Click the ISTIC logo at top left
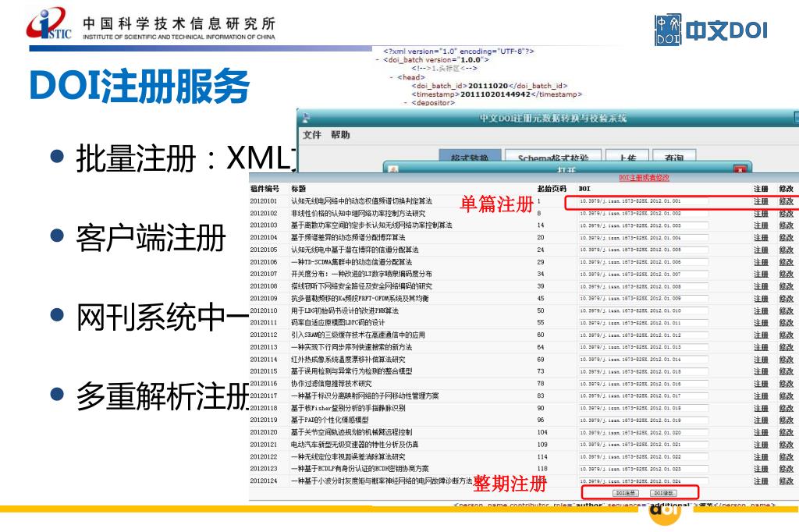799x532 pixels. (49, 23)
